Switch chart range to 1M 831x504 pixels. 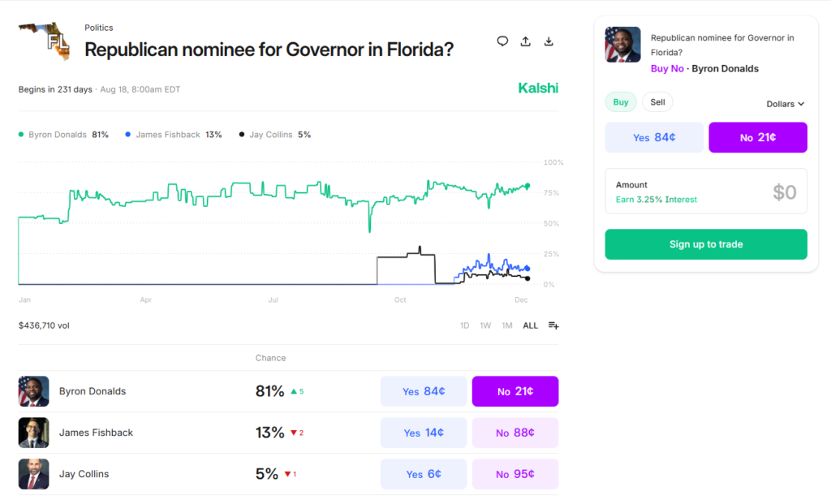click(507, 325)
